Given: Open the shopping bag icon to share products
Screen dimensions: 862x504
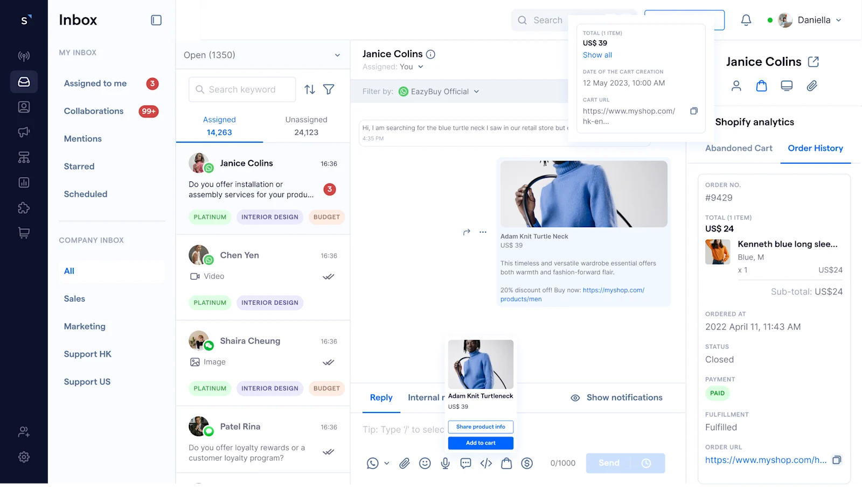Looking at the screenshot, I should coord(506,463).
